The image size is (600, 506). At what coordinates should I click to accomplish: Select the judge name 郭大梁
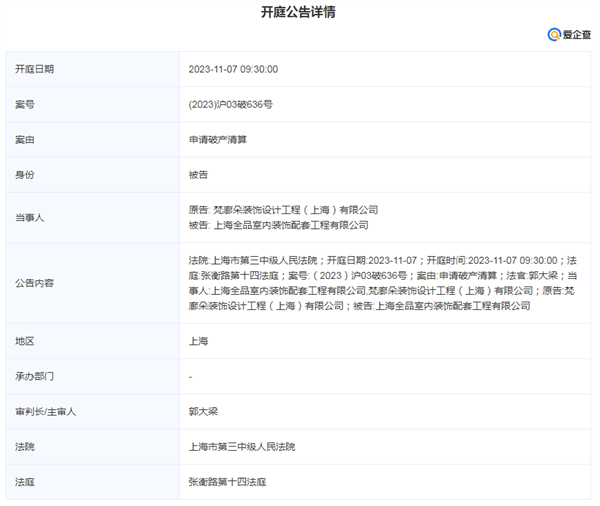coord(203,412)
